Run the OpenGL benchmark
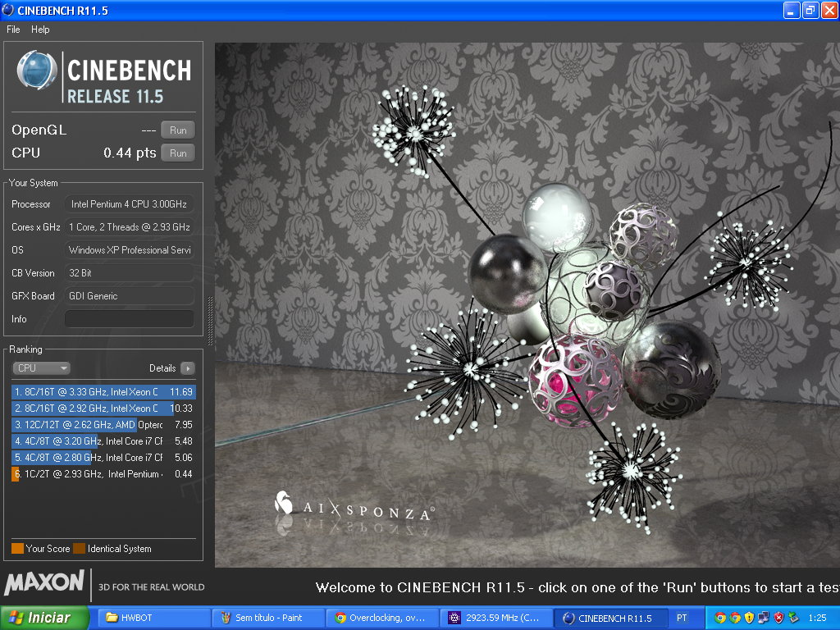 pyautogui.click(x=178, y=130)
